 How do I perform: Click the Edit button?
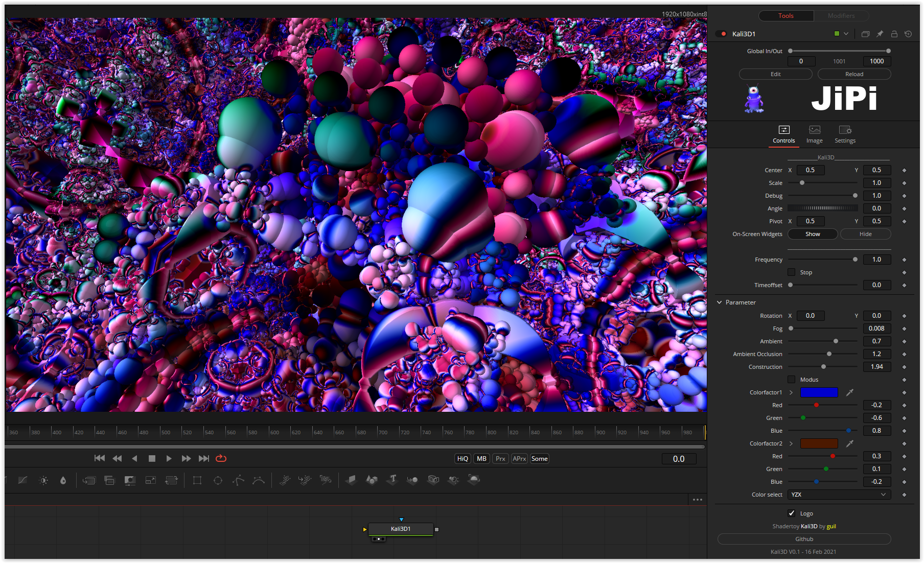(775, 74)
